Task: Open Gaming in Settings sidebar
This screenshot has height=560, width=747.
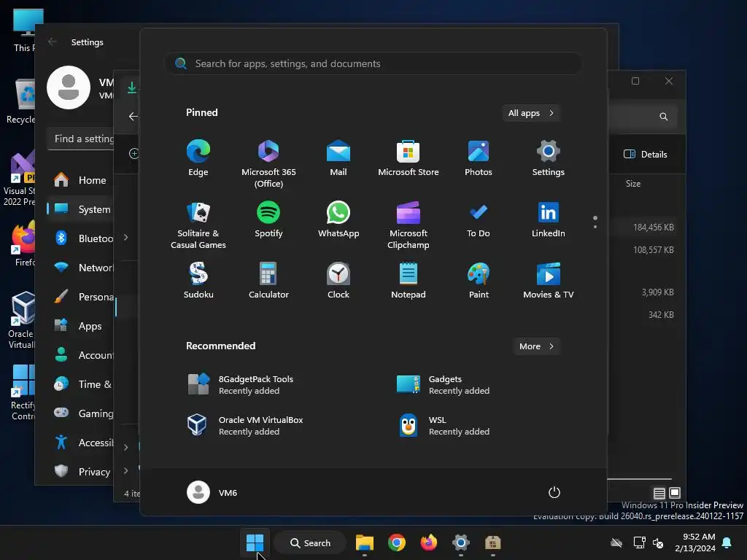Action: [x=80, y=413]
